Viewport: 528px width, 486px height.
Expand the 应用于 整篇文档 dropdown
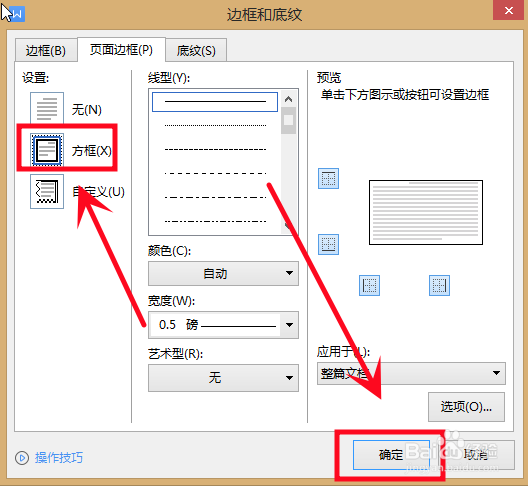click(411, 373)
